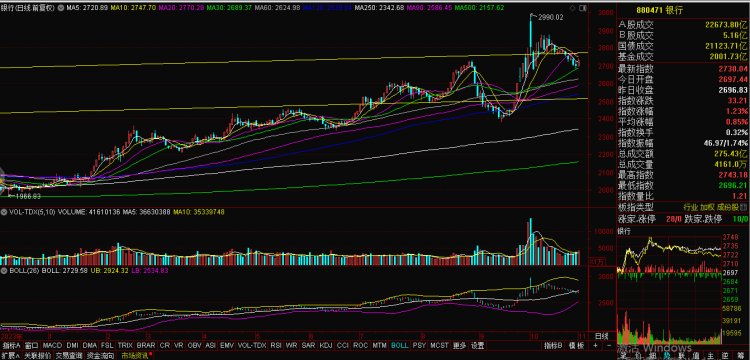Screen dimensions: 750x360
Task: Open the 窗口 window count option
Action: tap(32, 345)
